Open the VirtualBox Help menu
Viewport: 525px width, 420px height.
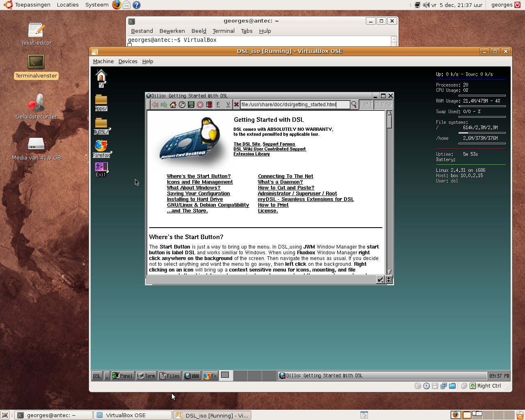point(148,61)
